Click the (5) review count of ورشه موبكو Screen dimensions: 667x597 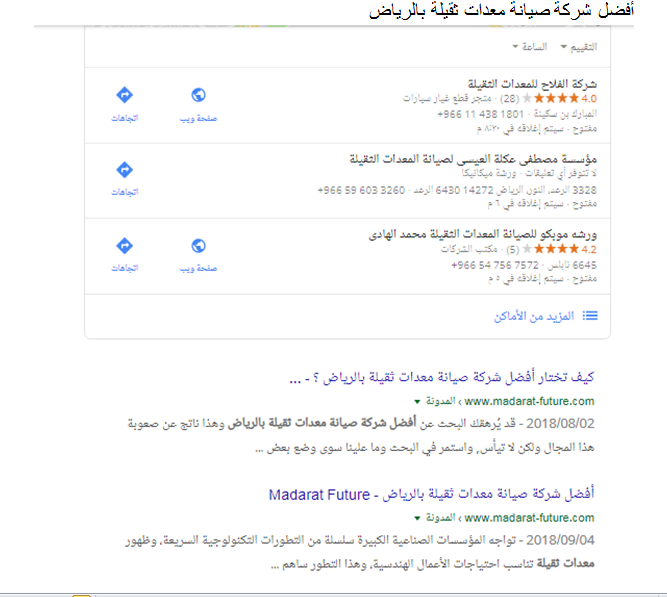513,249
